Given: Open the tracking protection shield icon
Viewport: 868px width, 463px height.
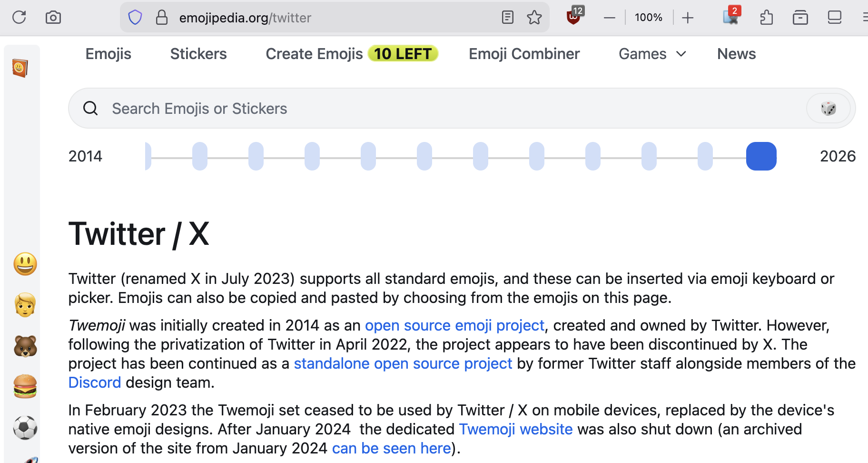Looking at the screenshot, I should click(x=135, y=18).
